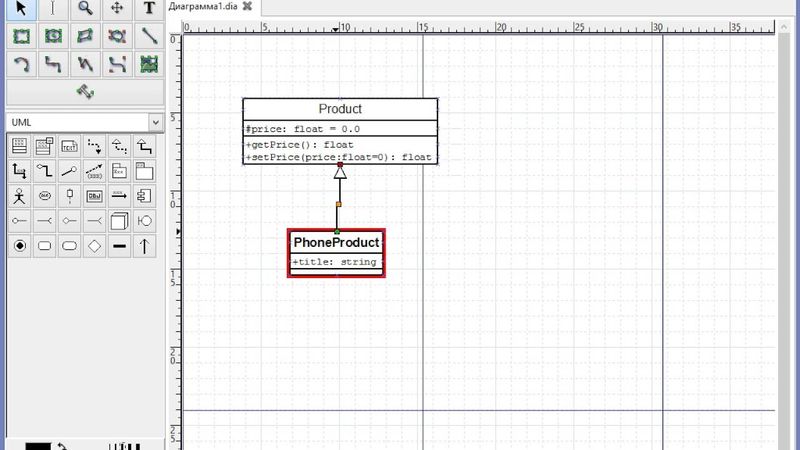Select the Ellipse shape tool
The image size is (800, 450).
[53, 36]
